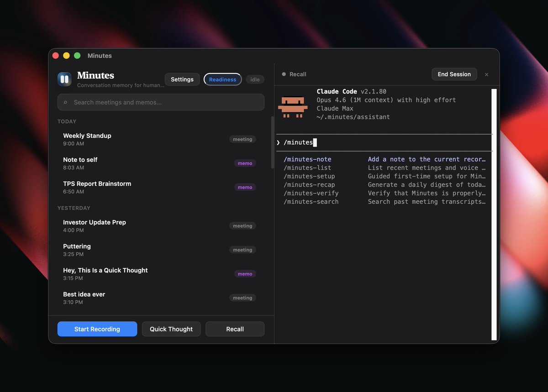This screenshot has height=392, width=548.
Task: Open the TPS Report Brainstorm memo
Action: [161, 187]
